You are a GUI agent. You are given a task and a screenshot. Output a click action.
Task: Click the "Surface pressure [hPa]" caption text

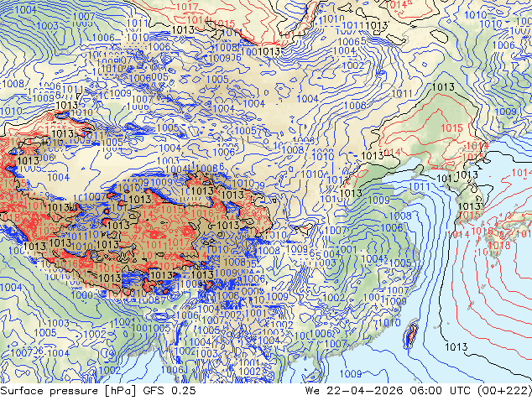coord(68,391)
